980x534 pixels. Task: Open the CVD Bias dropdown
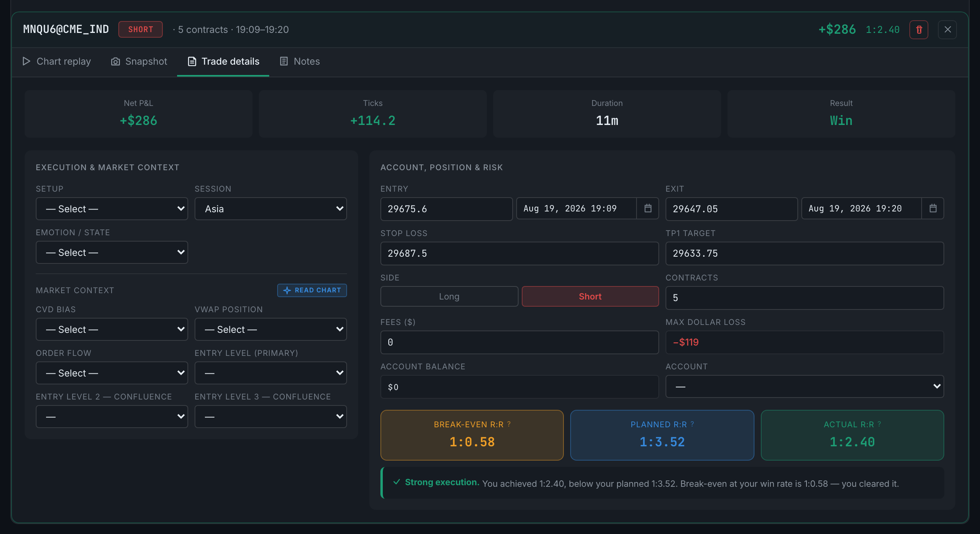pyautogui.click(x=112, y=329)
